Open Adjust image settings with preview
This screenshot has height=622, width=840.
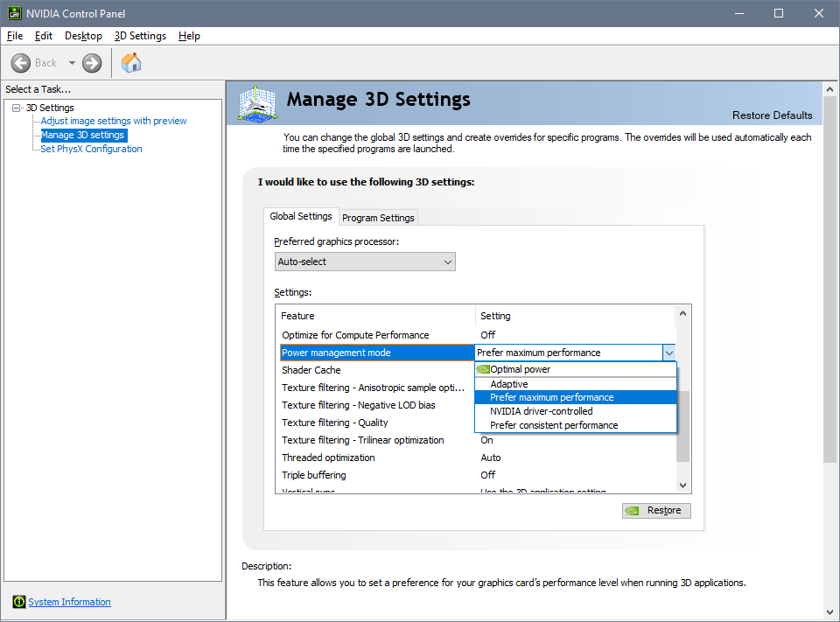[x=114, y=121]
